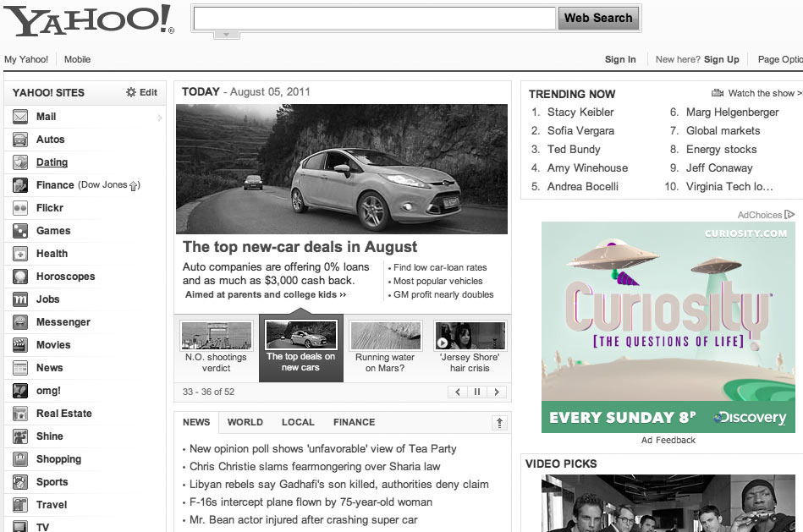803x532 pixels.
Task: Expand the search box dropdown tab
Action: point(227,35)
